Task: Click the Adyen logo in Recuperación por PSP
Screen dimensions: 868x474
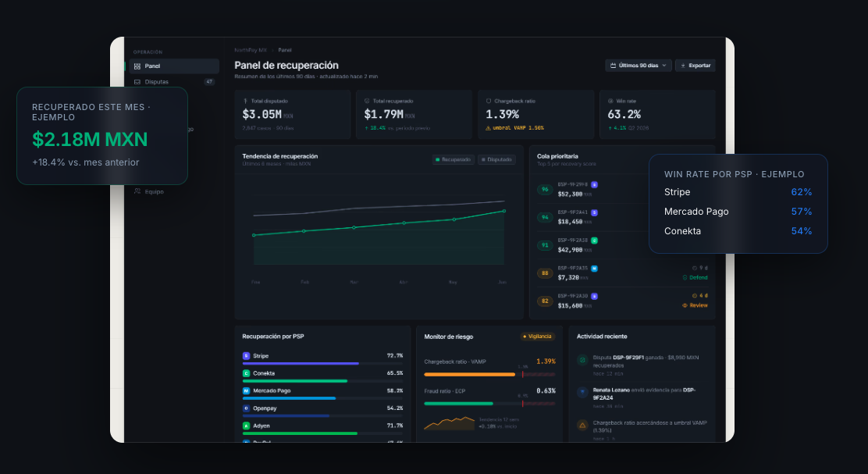Action: [247, 426]
